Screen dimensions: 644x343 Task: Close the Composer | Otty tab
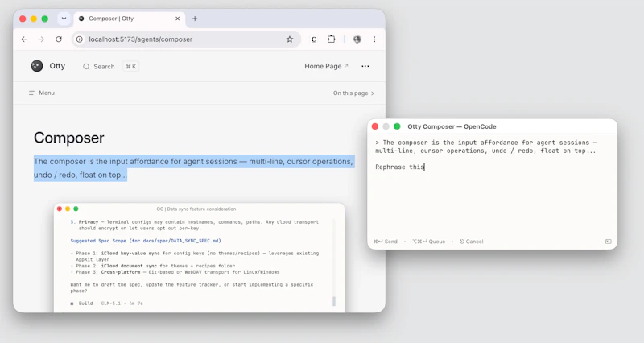pos(177,19)
